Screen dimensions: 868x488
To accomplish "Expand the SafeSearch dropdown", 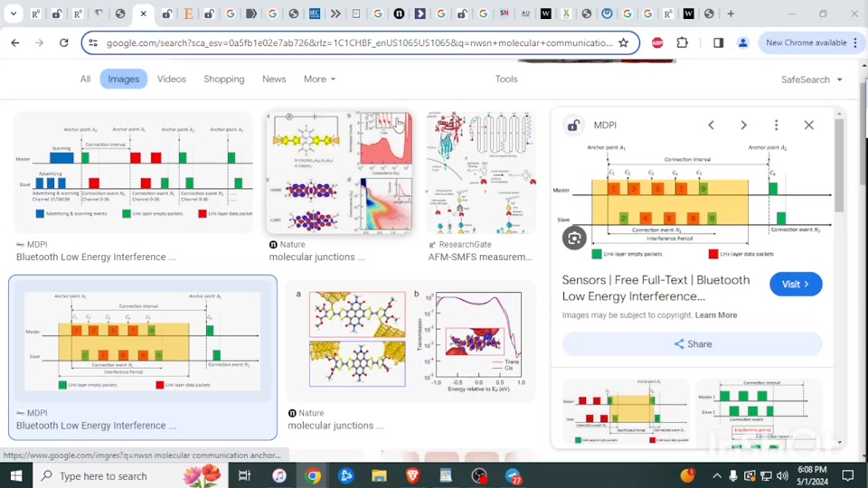I will (x=811, y=80).
